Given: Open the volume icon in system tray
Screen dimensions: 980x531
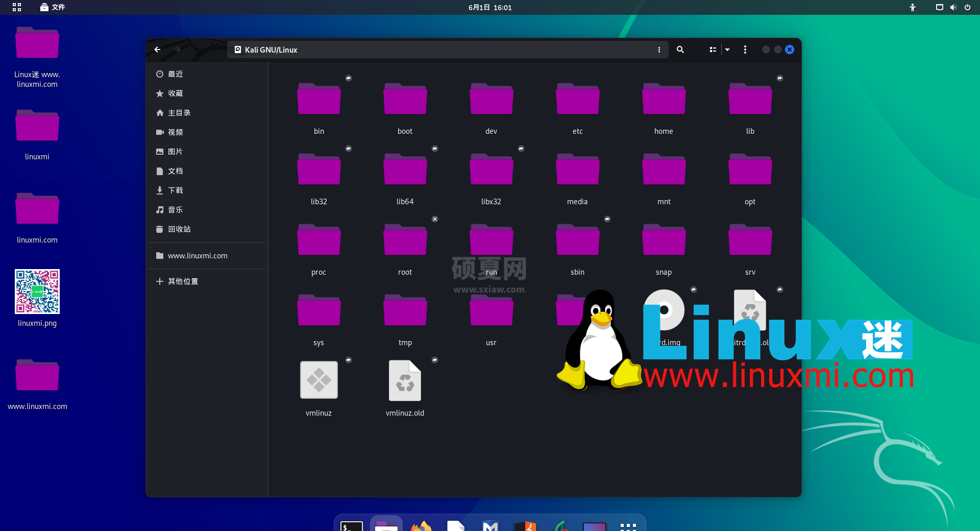Looking at the screenshot, I should tap(953, 7).
